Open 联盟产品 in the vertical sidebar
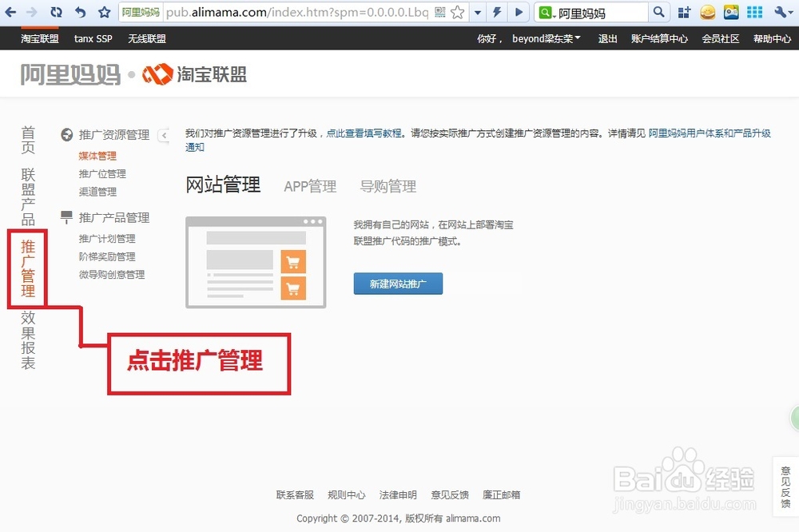 point(28,197)
